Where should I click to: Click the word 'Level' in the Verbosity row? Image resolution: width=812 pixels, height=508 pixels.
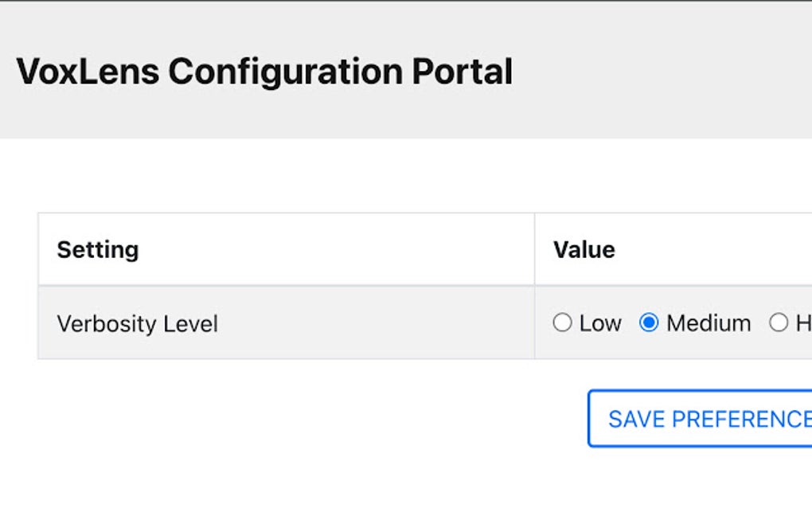[x=191, y=324]
